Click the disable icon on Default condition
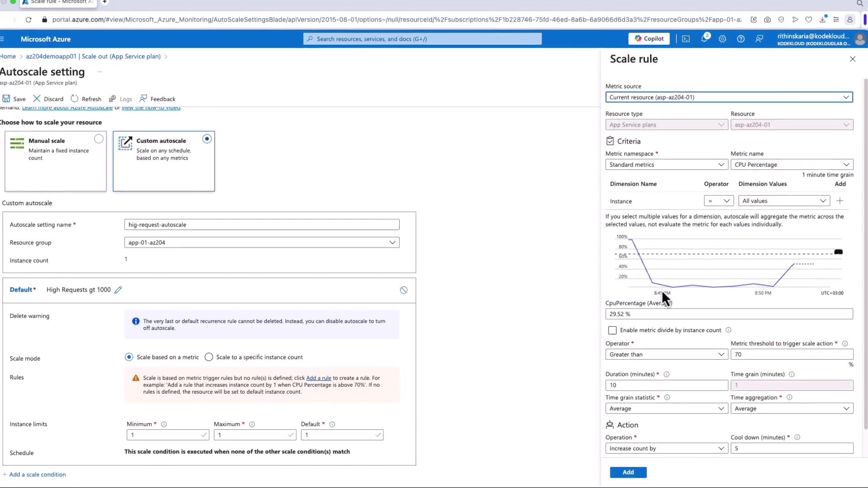Screen dimensions: 868x488 (x=404, y=290)
